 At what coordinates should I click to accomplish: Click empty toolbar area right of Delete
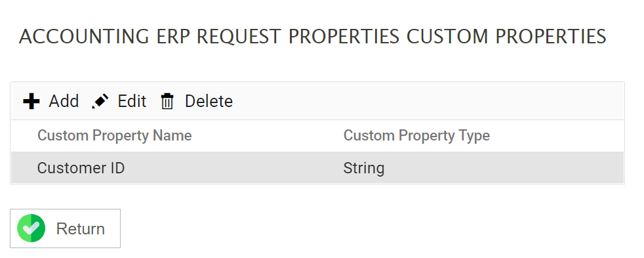click(427, 101)
